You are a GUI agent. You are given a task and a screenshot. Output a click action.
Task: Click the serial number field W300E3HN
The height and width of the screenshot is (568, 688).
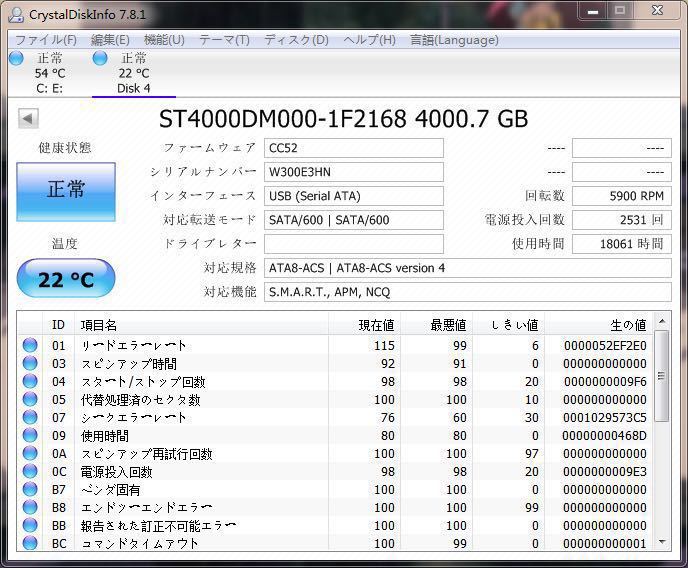354,172
